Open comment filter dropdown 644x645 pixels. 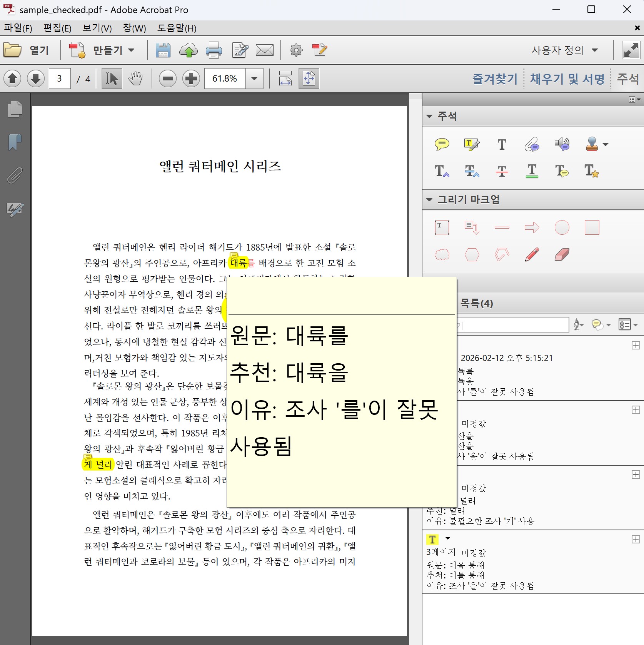pyautogui.click(x=601, y=325)
